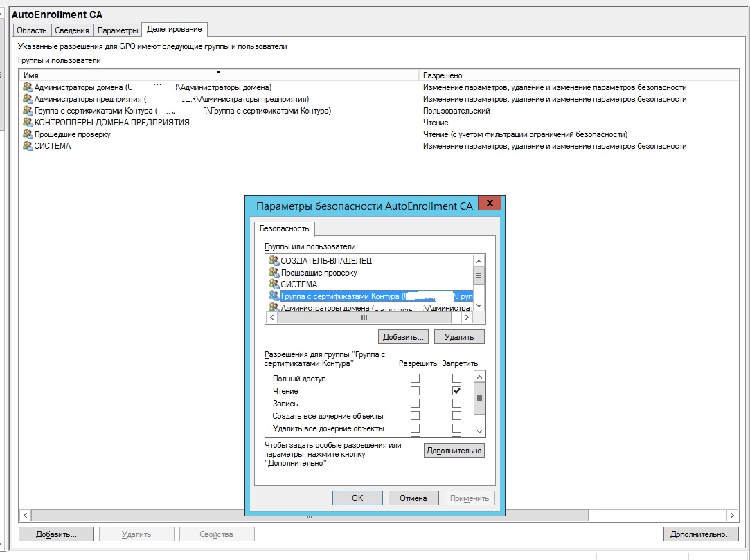Click vertical scrollbar thumb in groups list
This screenshot has width=750, height=560.
(x=479, y=276)
